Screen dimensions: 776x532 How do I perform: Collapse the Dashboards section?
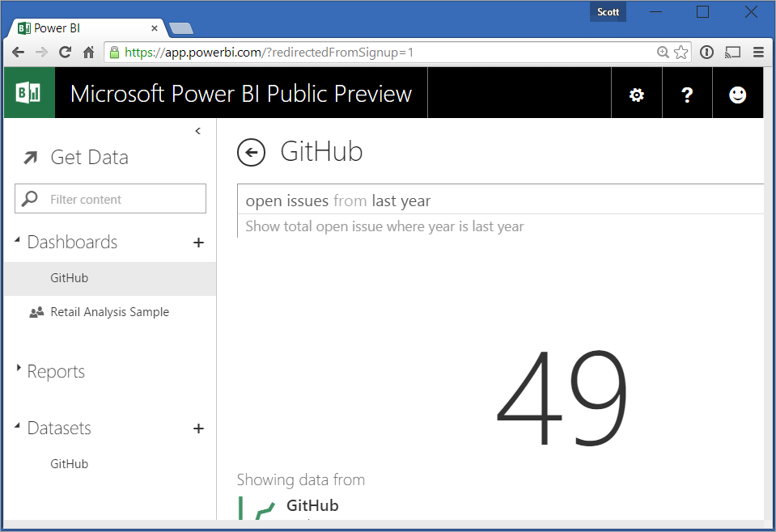(x=19, y=241)
